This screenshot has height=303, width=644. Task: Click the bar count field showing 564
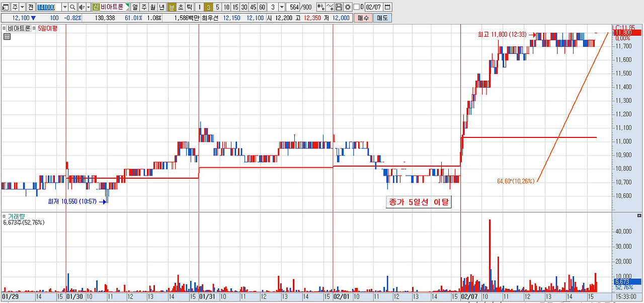click(x=293, y=7)
